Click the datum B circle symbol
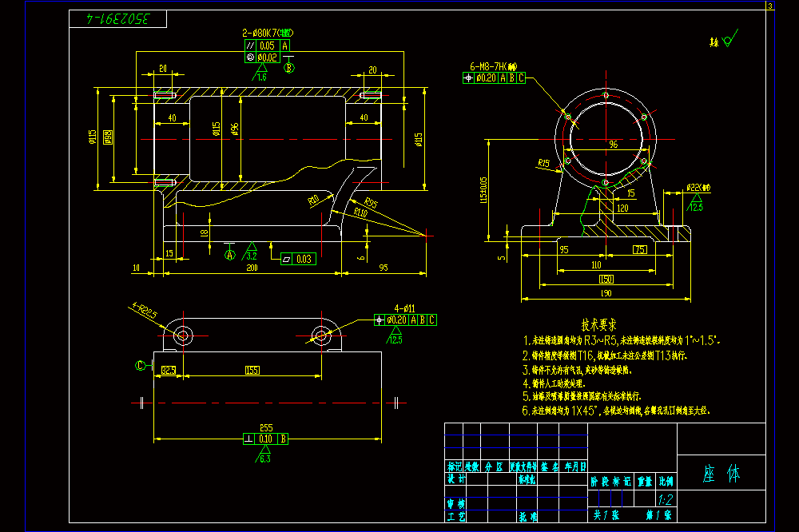This screenshot has height=532, width=799. (289, 67)
